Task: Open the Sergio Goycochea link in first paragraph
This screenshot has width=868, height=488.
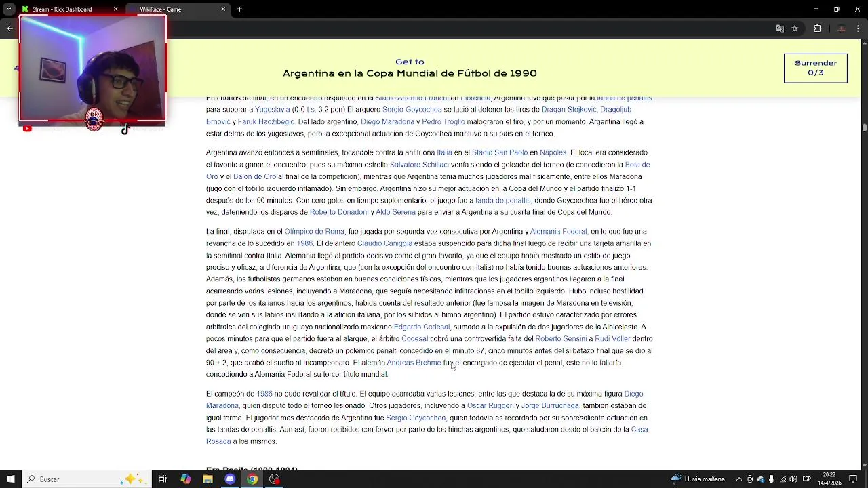Action: pos(412,110)
